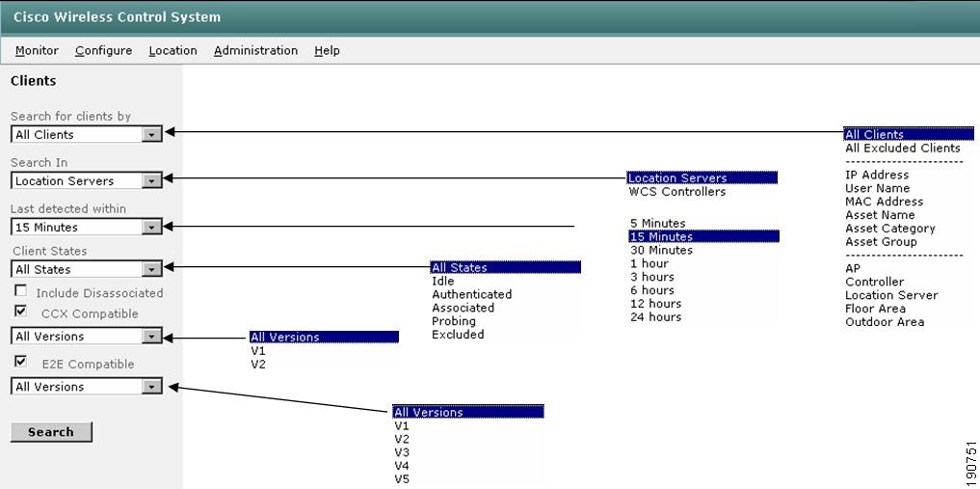980x489 pixels.
Task: Enable the Include Disassociated checkbox
Action: point(20,290)
